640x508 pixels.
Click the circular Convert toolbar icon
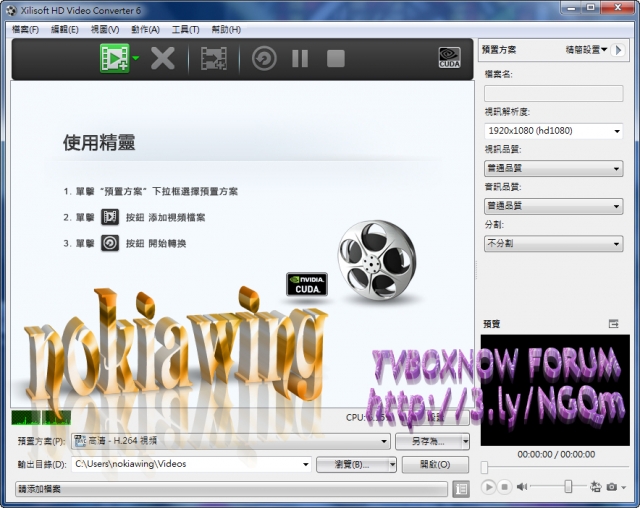(264, 59)
